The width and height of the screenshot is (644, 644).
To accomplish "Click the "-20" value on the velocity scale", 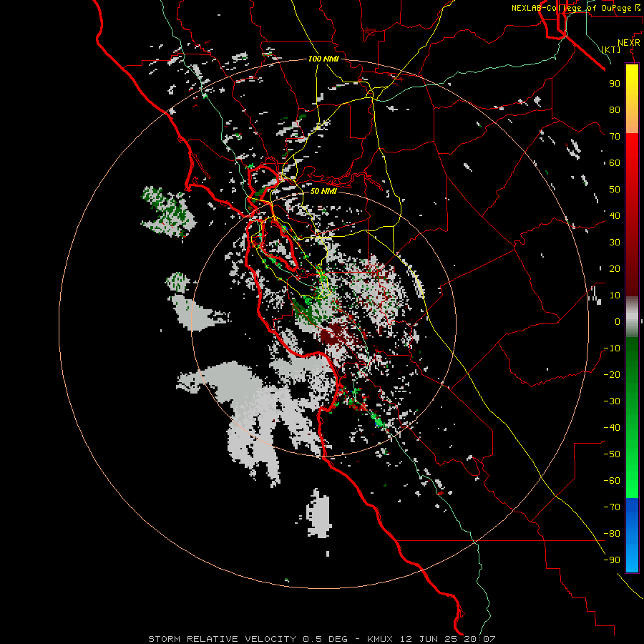I will (x=612, y=375).
